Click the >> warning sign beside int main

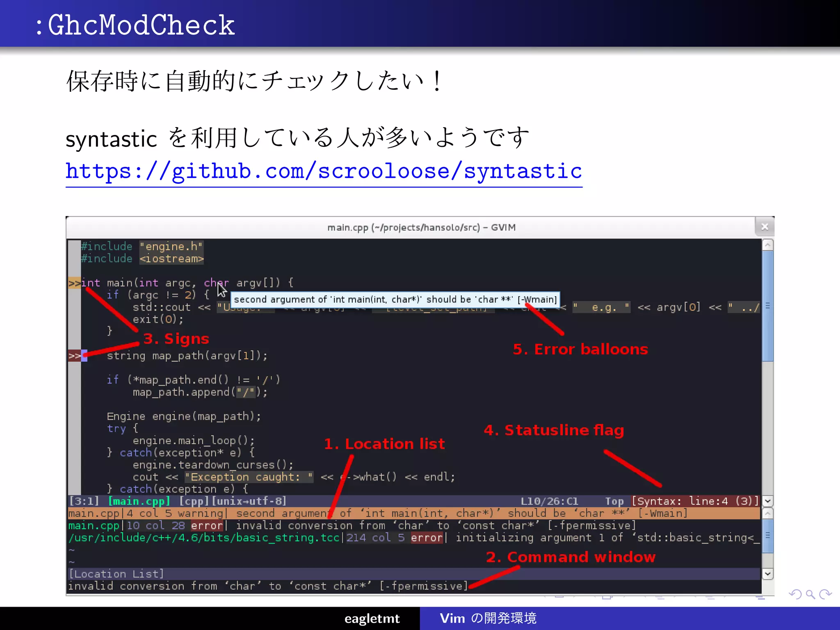tap(74, 283)
